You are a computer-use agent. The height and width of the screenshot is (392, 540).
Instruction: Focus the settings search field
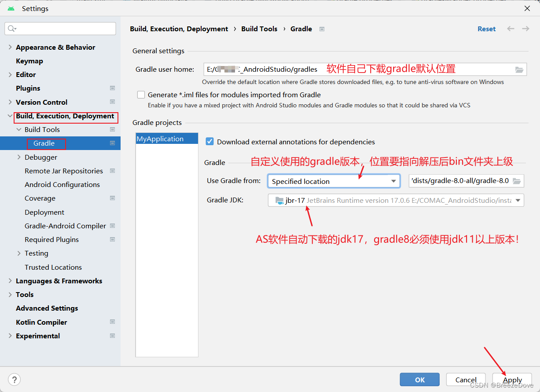click(x=60, y=29)
